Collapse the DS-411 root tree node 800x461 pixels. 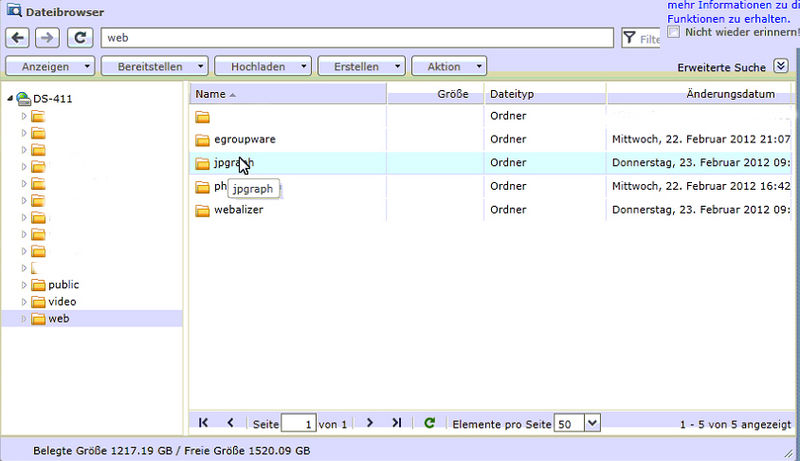point(10,99)
